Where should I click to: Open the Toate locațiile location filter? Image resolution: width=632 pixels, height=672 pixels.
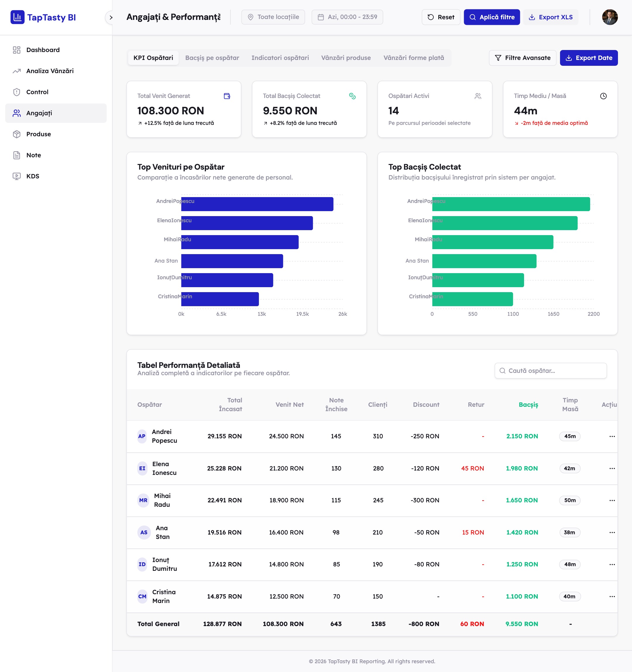[x=273, y=17]
